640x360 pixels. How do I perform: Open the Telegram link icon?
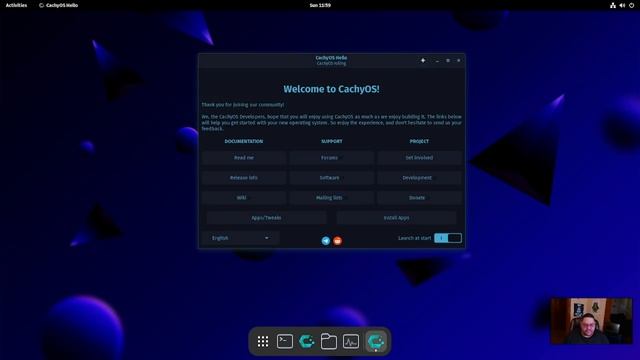coord(326,241)
